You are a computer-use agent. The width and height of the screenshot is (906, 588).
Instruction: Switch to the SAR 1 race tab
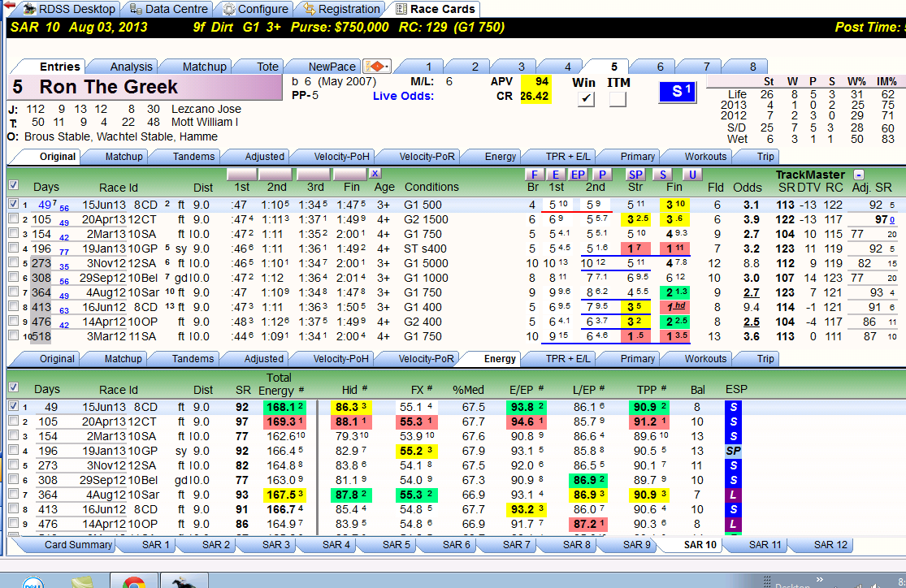click(x=155, y=545)
